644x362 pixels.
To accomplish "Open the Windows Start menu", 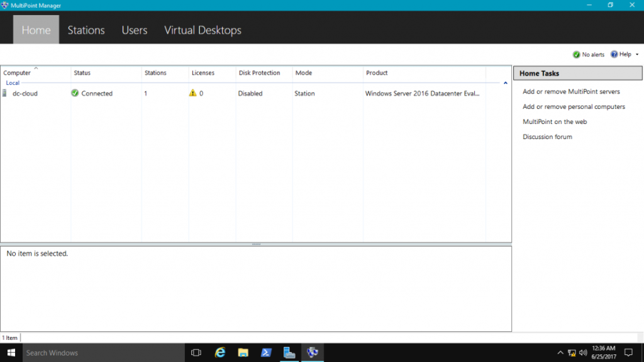I will tap(11, 353).
